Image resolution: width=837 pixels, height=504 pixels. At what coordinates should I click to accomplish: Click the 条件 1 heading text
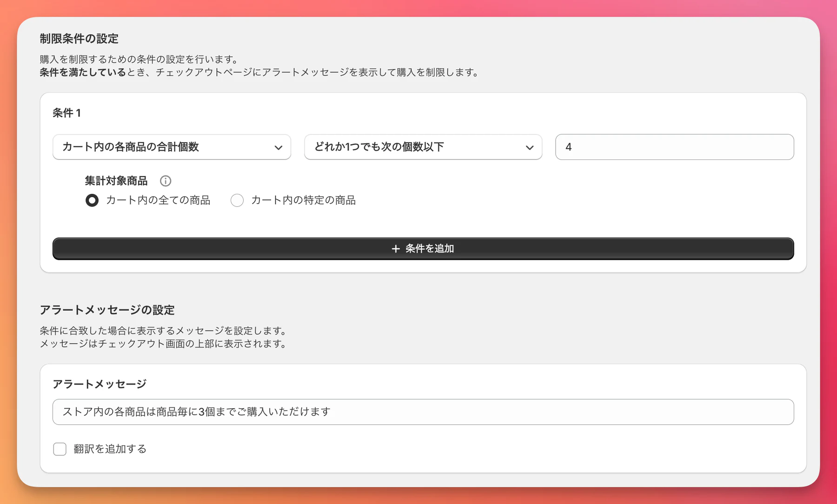pos(66,113)
